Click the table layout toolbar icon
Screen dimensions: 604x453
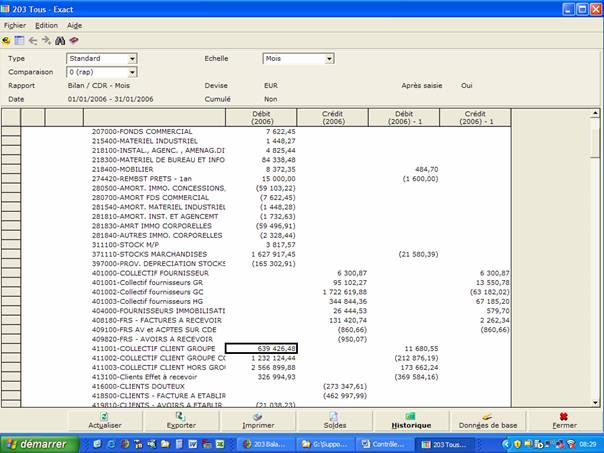coord(19,41)
